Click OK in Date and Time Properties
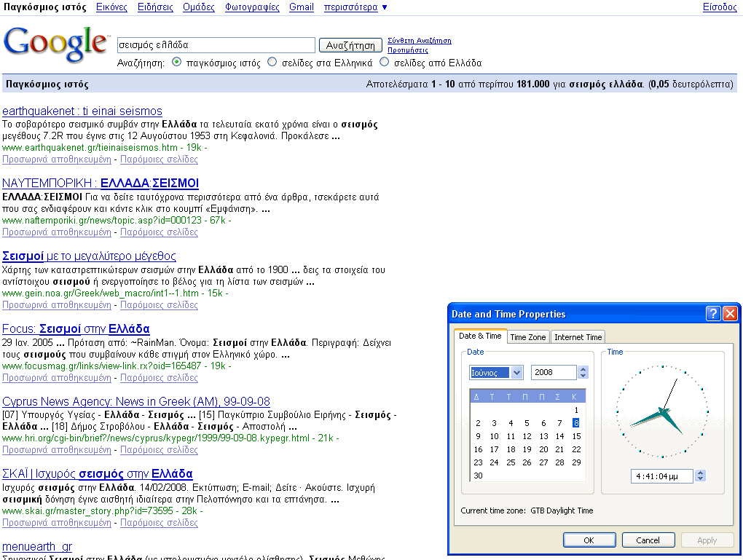Screen dimensions: 743x560 click(589, 540)
